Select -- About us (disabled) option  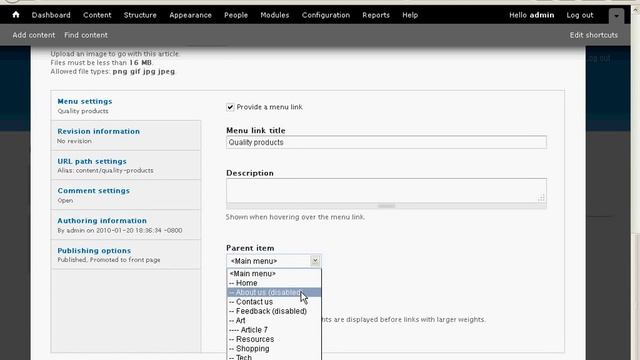(274, 292)
